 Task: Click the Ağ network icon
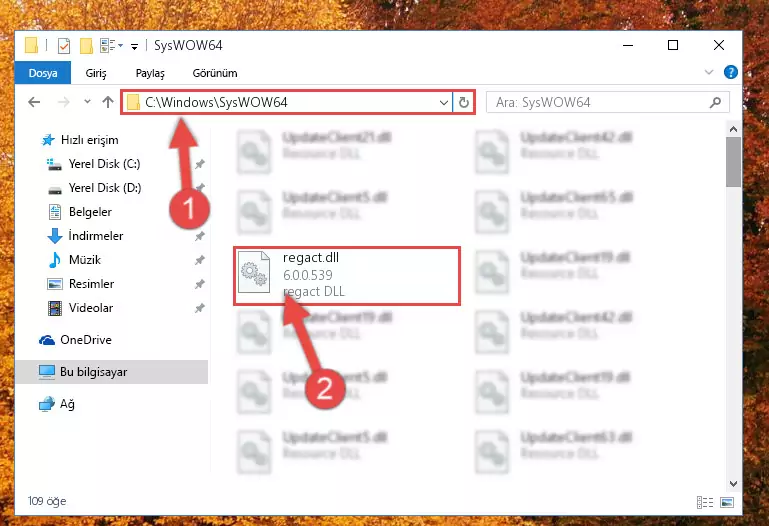(47, 404)
